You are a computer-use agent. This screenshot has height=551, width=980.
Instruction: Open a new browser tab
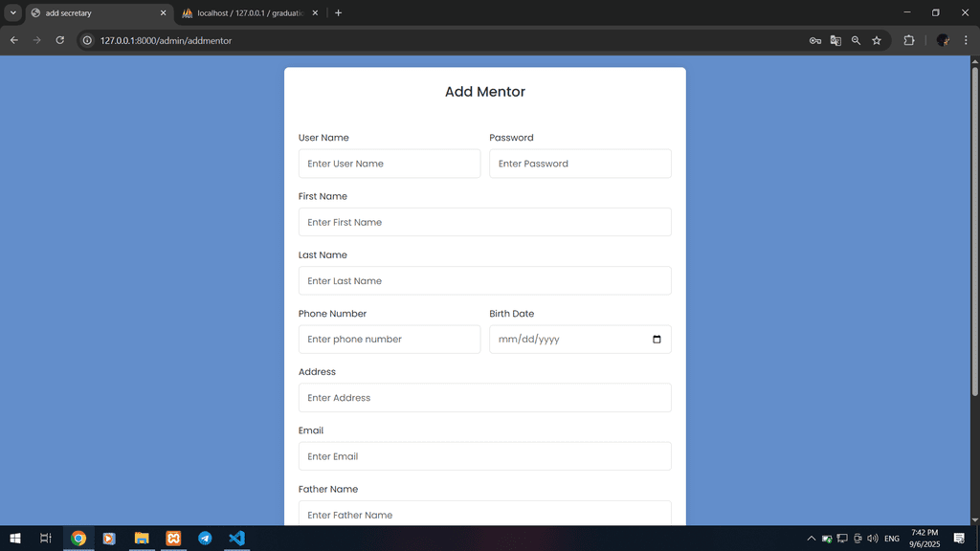[x=338, y=12]
